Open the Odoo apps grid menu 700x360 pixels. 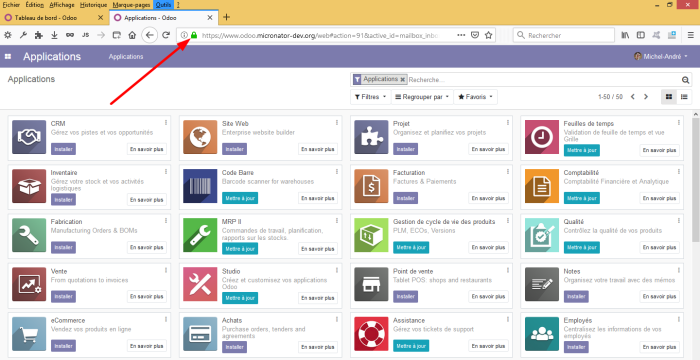(8, 57)
